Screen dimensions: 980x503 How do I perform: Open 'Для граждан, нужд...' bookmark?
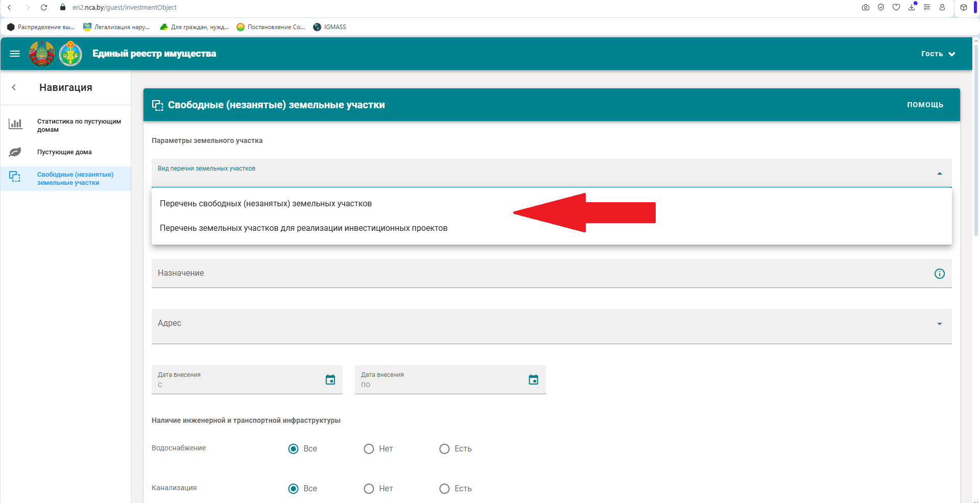tap(194, 27)
